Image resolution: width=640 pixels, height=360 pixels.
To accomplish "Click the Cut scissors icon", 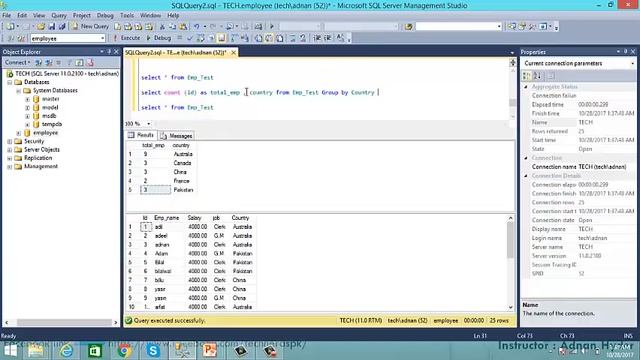I will (162, 27).
